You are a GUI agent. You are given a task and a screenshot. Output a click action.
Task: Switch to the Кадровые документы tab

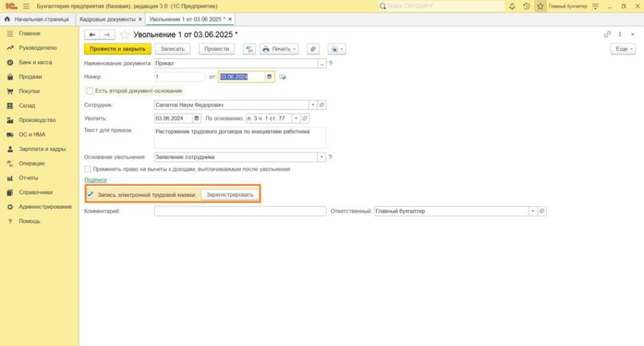tap(107, 20)
